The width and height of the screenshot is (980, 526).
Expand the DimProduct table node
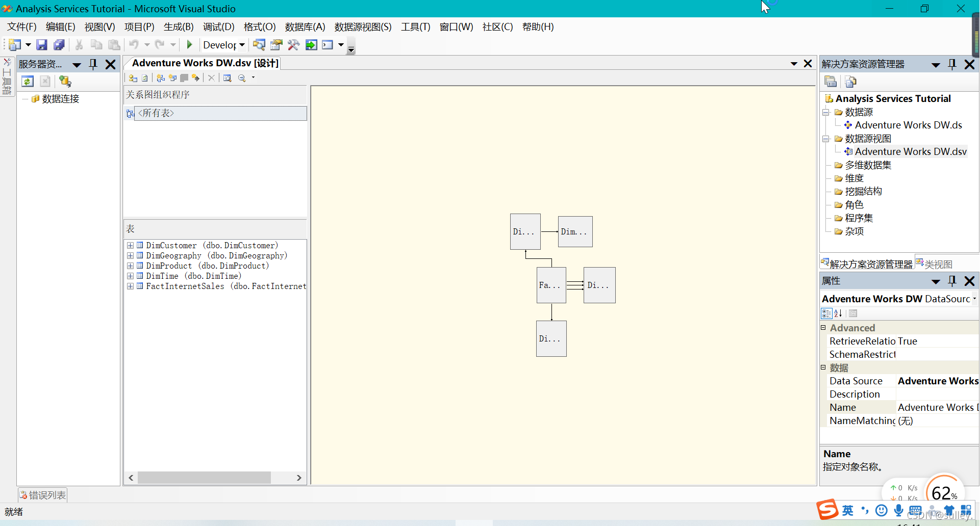click(x=130, y=266)
